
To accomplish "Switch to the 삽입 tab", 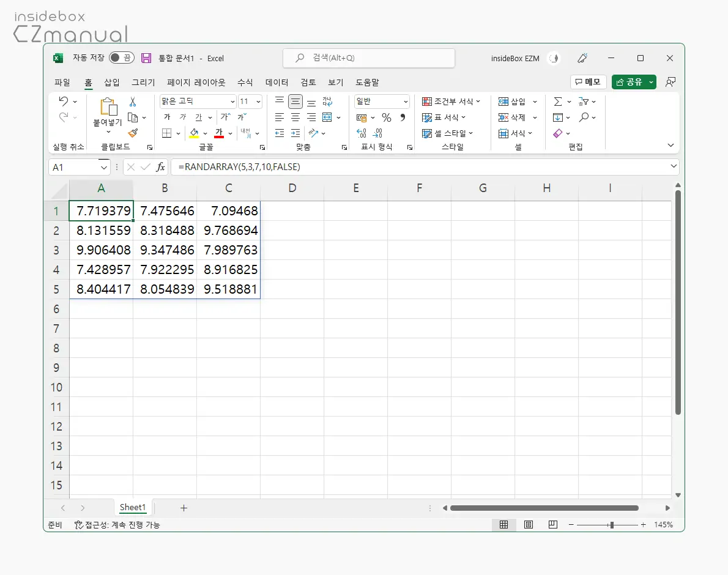I will click(x=112, y=82).
